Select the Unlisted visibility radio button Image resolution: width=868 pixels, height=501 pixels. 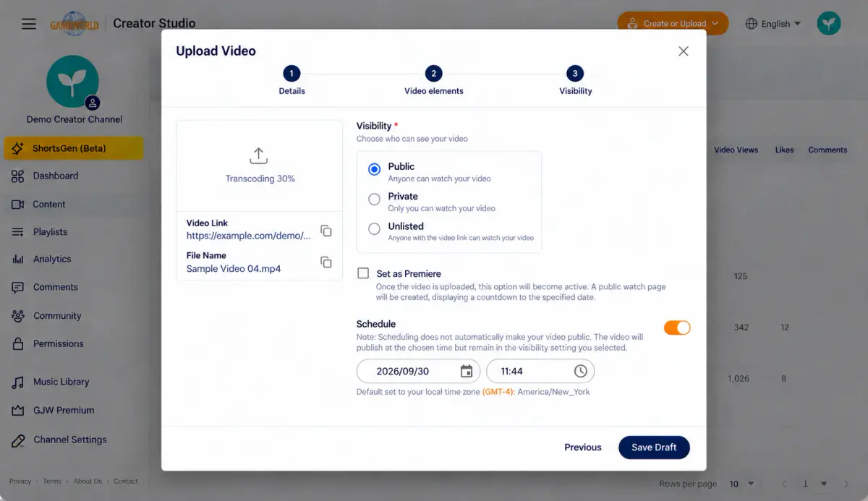click(x=374, y=228)
